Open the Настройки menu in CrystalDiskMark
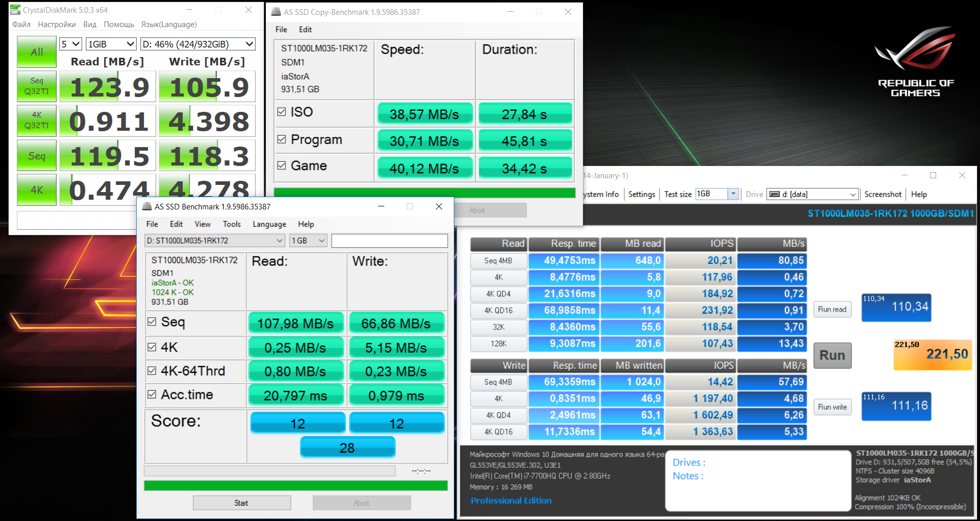The image size is (980, 521). 57,25
